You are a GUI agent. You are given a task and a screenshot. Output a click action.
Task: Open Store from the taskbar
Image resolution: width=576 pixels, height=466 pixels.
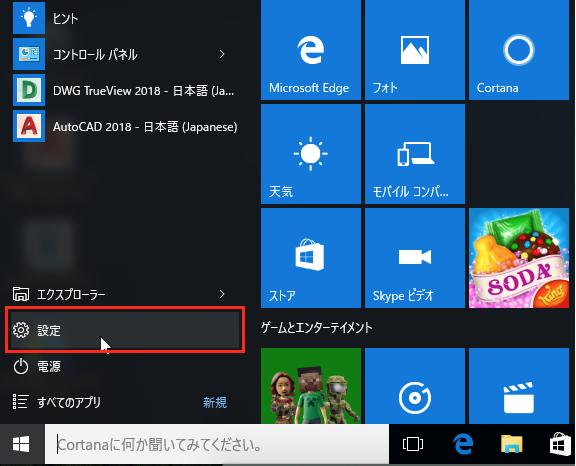pyautogui.click(x=561, y=444)
